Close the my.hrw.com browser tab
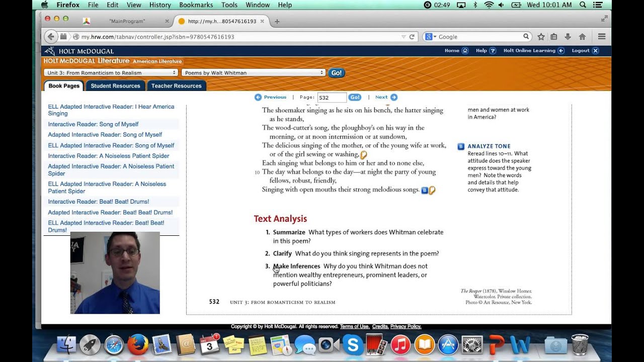 tap(262, 22)
